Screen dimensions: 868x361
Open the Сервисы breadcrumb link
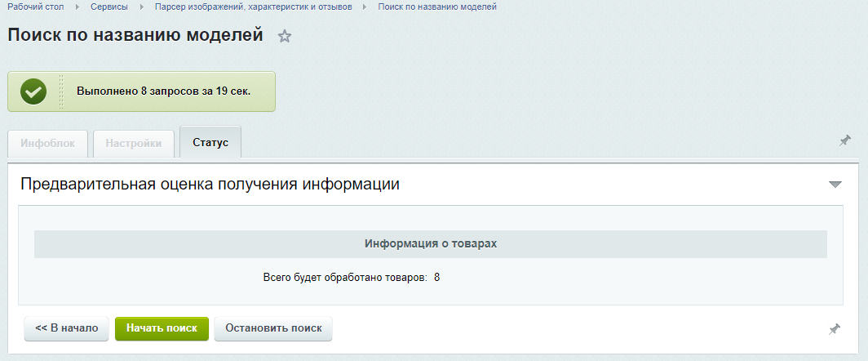[109, 7]
